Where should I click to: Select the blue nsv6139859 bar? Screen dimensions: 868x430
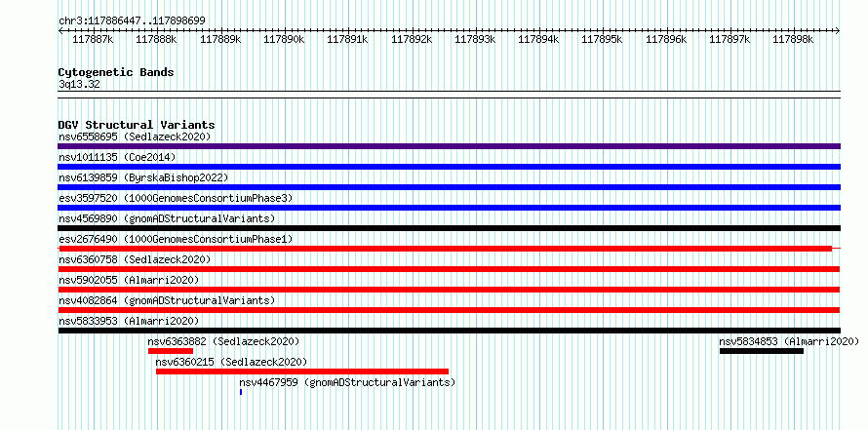(450, 187)
